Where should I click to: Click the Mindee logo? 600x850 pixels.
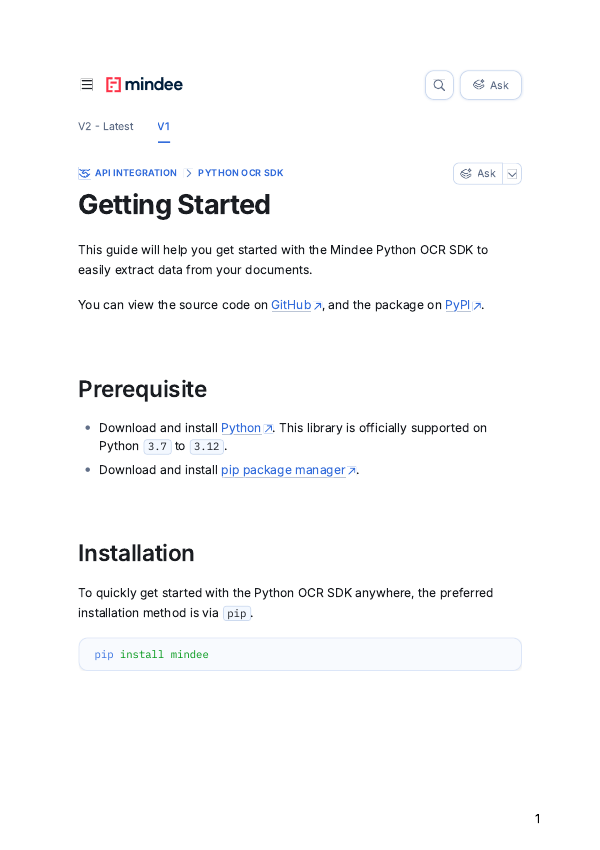(144, 84)
